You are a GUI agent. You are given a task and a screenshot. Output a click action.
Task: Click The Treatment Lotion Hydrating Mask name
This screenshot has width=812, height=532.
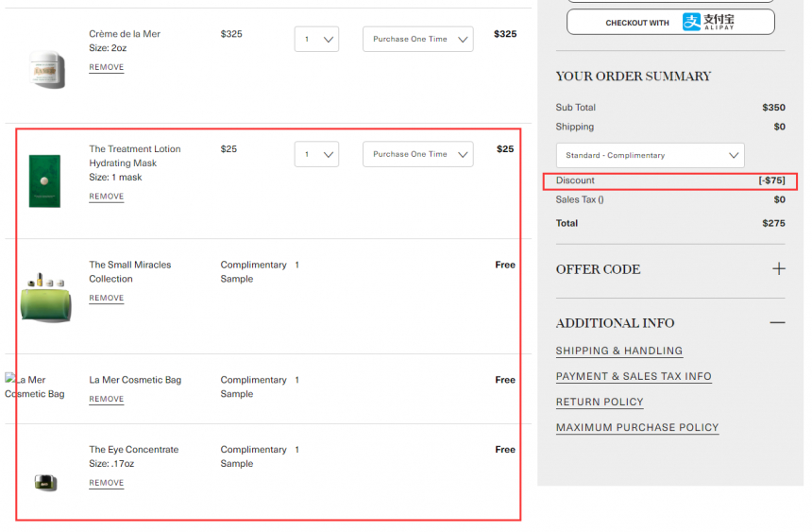135,156
